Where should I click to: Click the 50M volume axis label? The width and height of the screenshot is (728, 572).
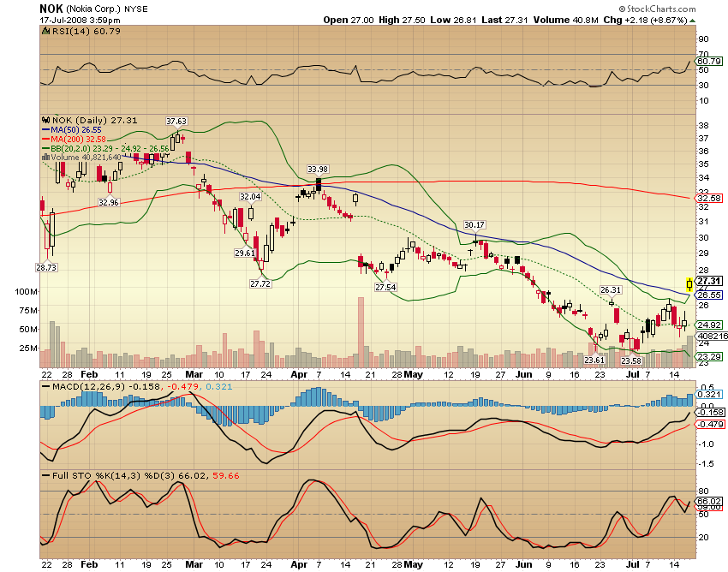click(29, 329)
